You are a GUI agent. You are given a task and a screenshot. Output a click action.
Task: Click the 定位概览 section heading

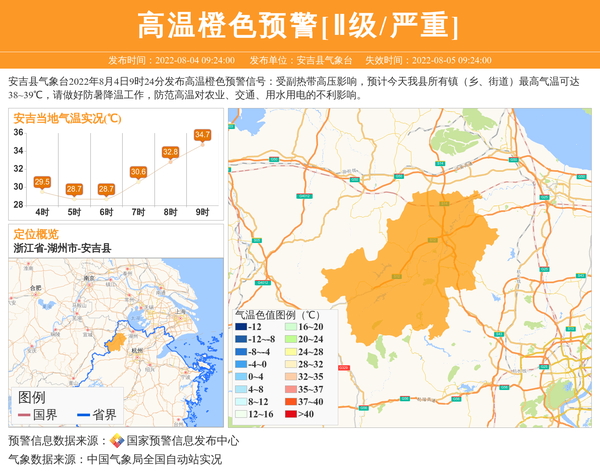36,233
